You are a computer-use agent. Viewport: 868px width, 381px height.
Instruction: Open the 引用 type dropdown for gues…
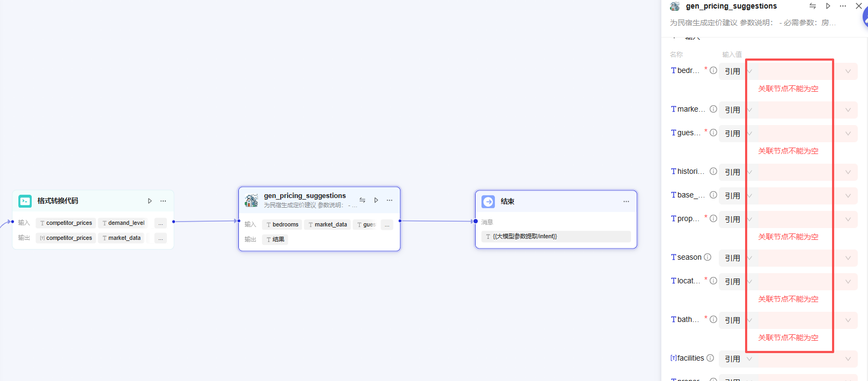tap(738, 133)
